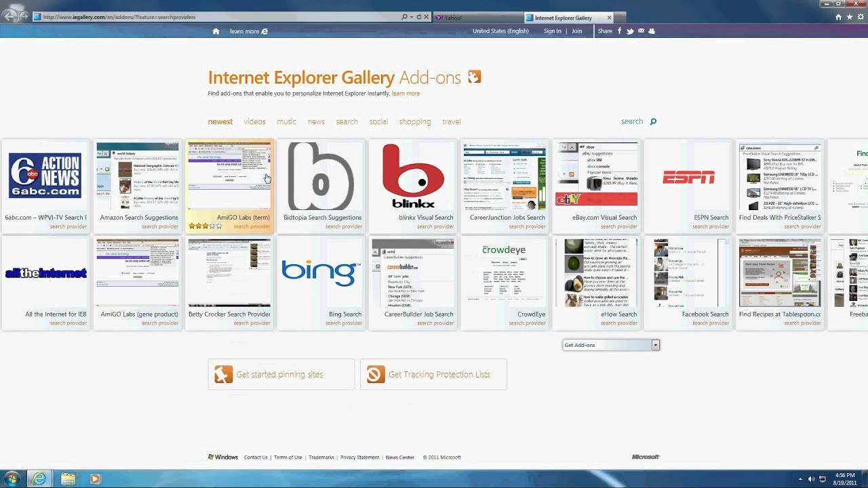The width and height of the screenshot is (868, 488).
Task: Click the Terms of Use footer link
Action: pos(288,457)
